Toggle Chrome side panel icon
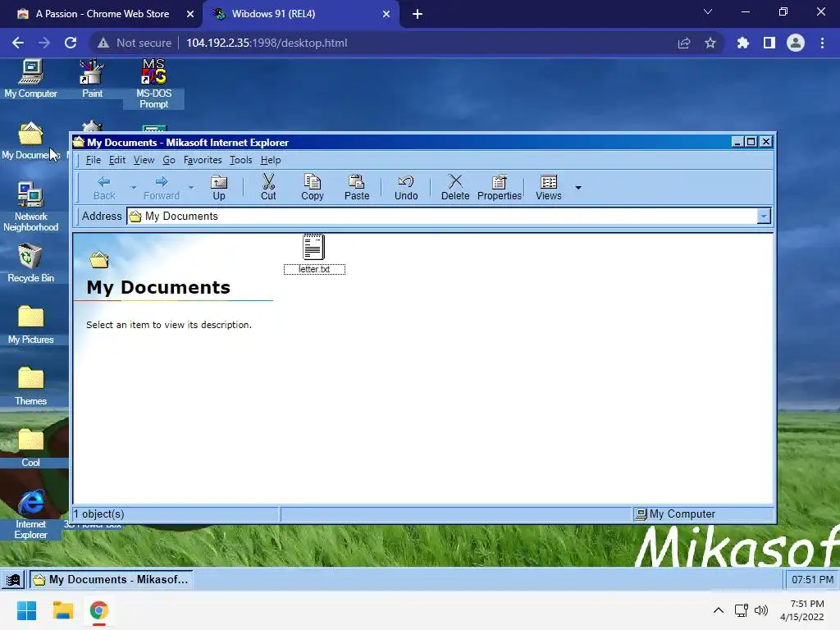Screen dimensions: 840x630 coord(769,43)
